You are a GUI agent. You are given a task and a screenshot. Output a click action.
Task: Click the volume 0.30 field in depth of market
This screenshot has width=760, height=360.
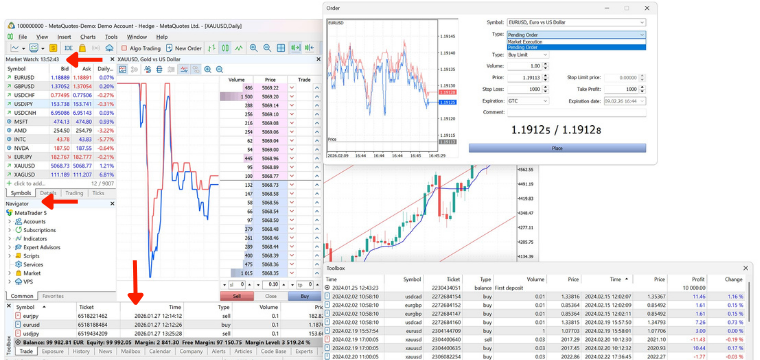click(x=271, y=285)
